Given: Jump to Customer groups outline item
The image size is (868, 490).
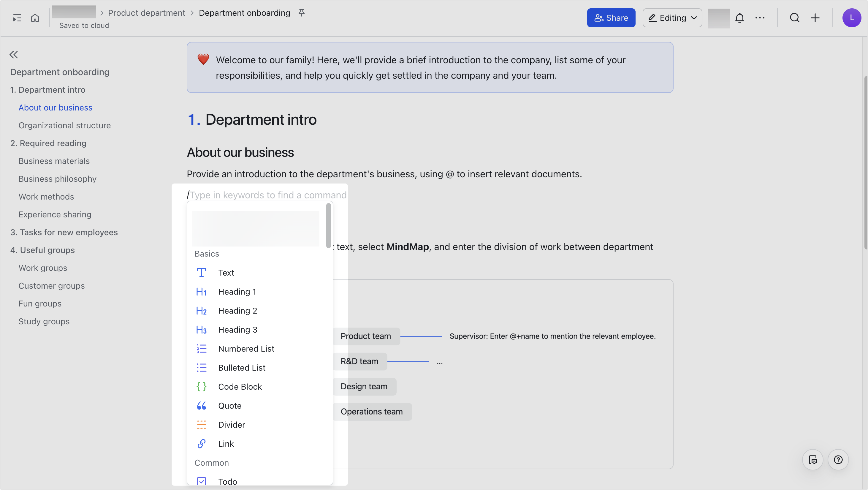Looking at the screenshot, I should [52, 286].
